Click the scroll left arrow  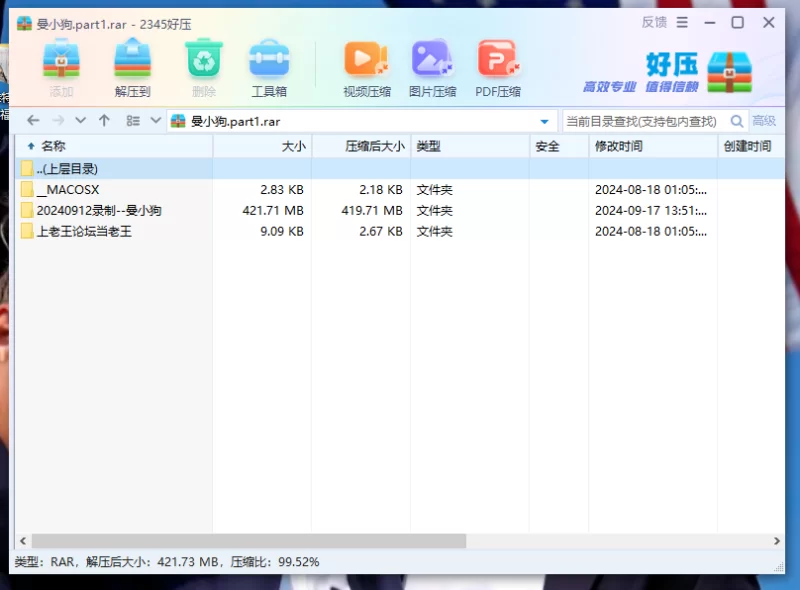coord(22,541)
